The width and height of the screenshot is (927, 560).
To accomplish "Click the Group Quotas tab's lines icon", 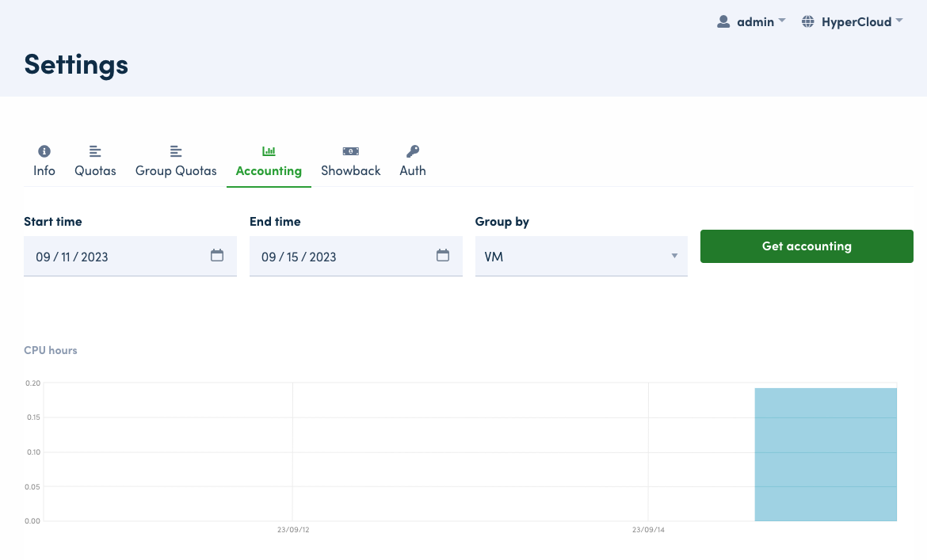I will click(x=176, y=150).
